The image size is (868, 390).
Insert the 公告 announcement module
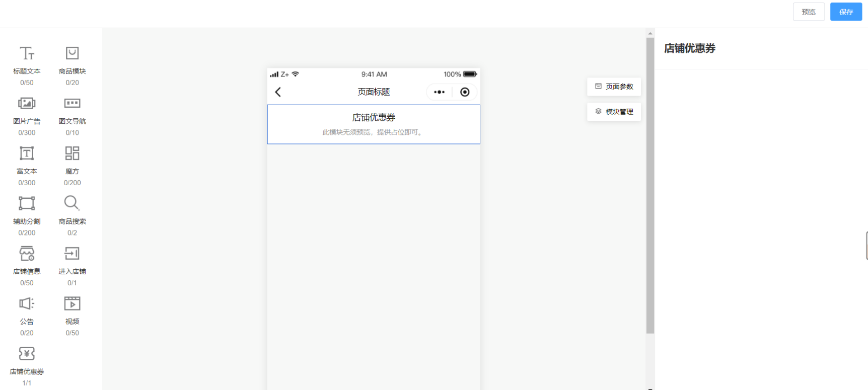(x=27, y=316)
